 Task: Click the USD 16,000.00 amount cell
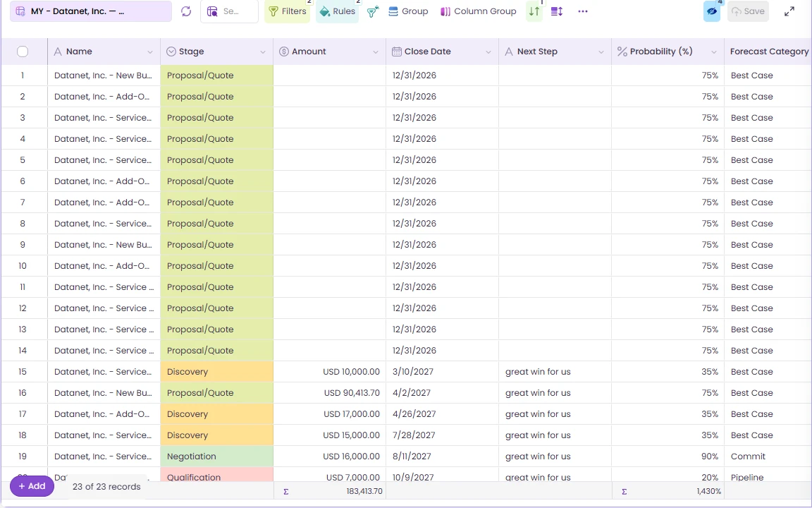click(329, 456)
